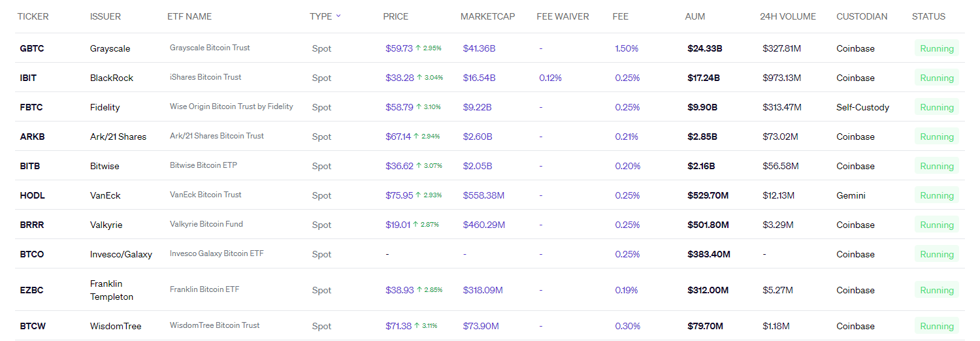Select the Franklin Templeton issuer cell
The width and height of the screenshot is (980, 341).
[112, 290]
